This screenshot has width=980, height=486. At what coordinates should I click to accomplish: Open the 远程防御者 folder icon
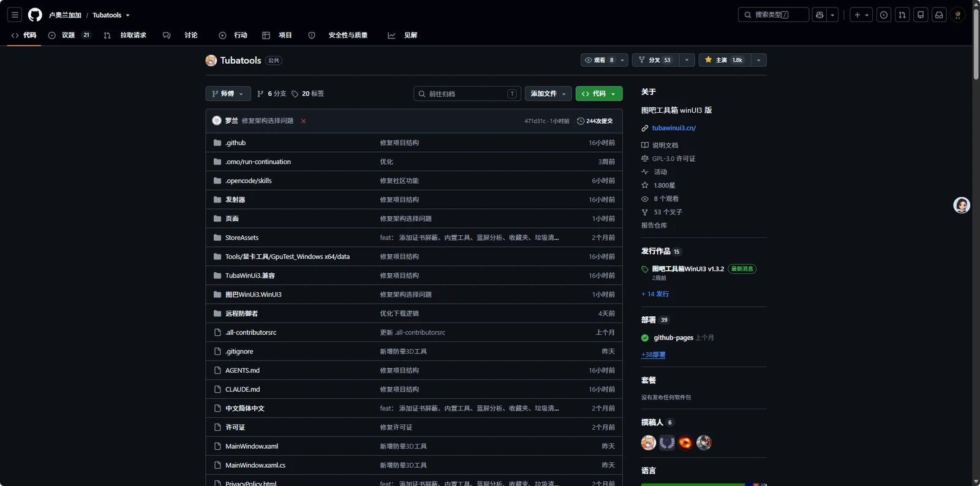coord(217,314)
